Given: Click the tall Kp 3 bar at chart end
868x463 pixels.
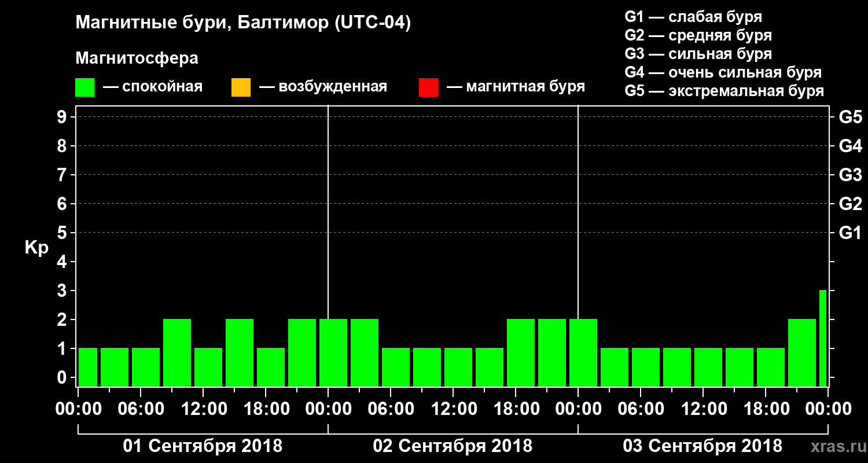Looking at the screenshot, I should [x=823, y=338].
